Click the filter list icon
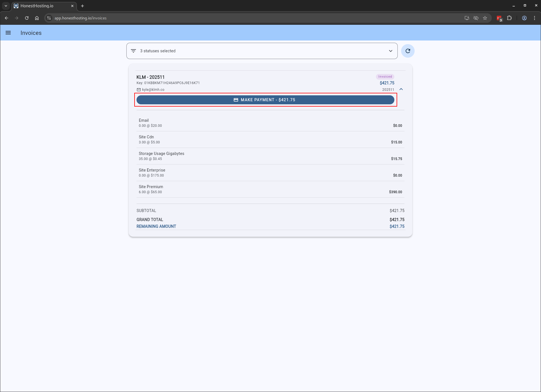 coord(133,51)
